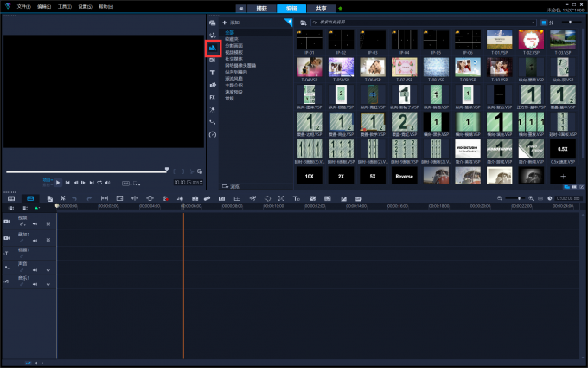The height and width of the screenshot is (368, 588).
Task: Jump to start with the Home playback button
Action: click(67, 183)
